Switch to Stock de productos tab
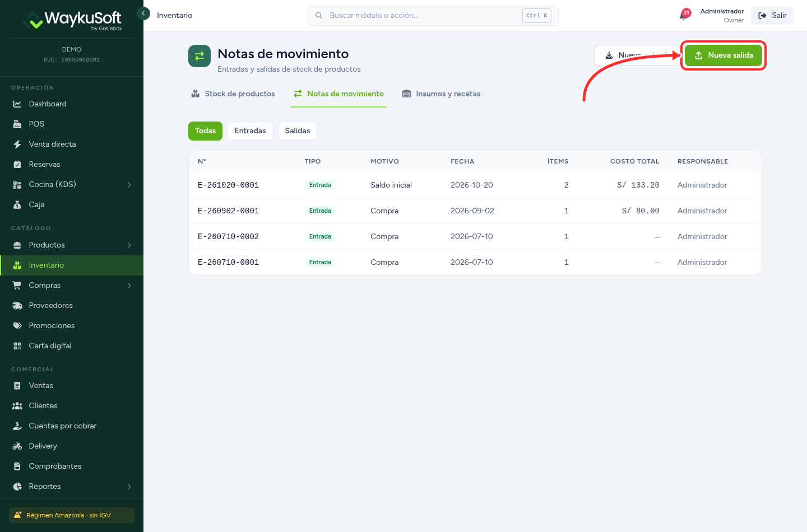This screenshot has width=807, height=532. [x=233, y=94]
